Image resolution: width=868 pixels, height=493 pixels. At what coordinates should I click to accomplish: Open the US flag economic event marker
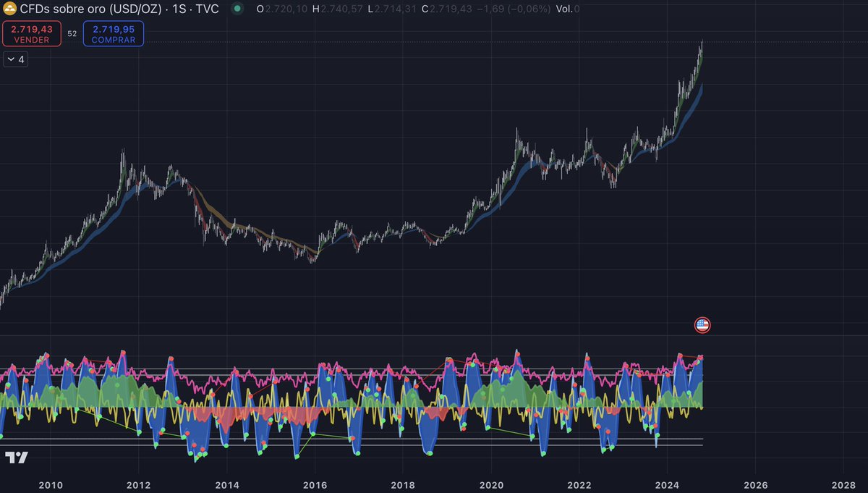click(703, 324)
